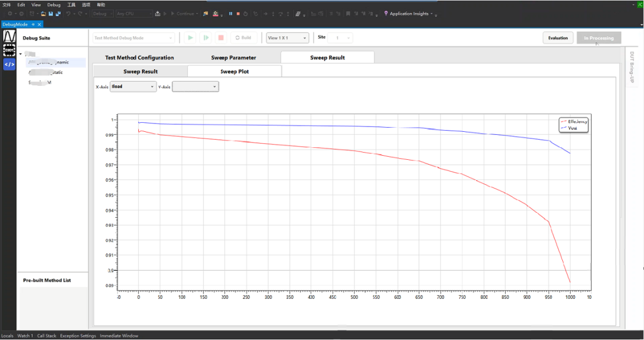The width and height of the screenshot is (644, 340).
Task: Toggle the Efficiency series in legend
Action: (574, 122)
